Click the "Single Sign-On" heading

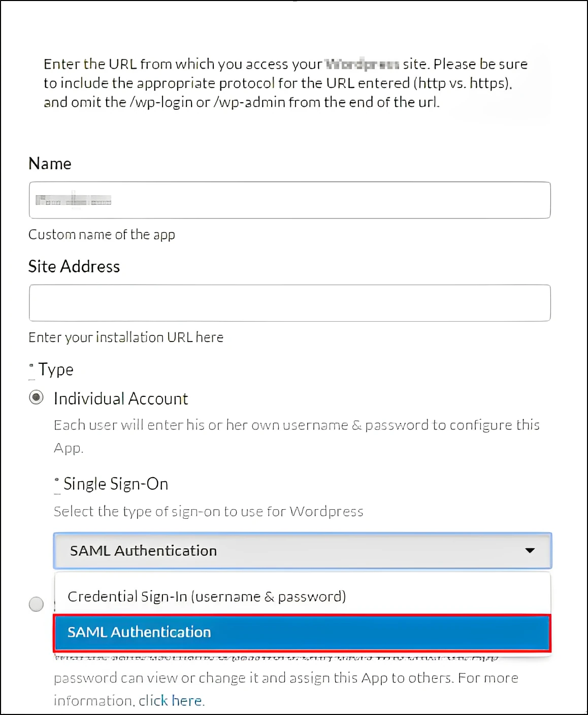[115, 484]
